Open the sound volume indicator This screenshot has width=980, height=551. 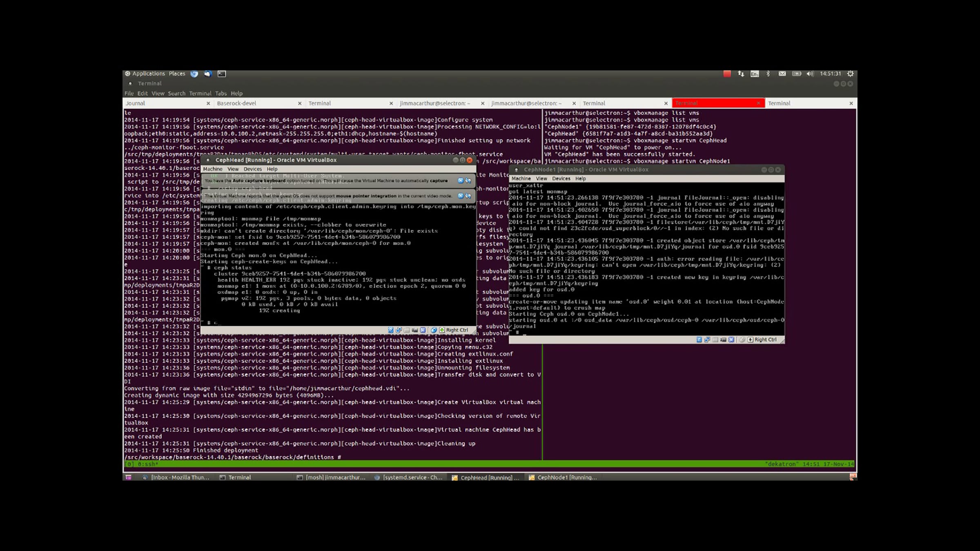point(810,74)
